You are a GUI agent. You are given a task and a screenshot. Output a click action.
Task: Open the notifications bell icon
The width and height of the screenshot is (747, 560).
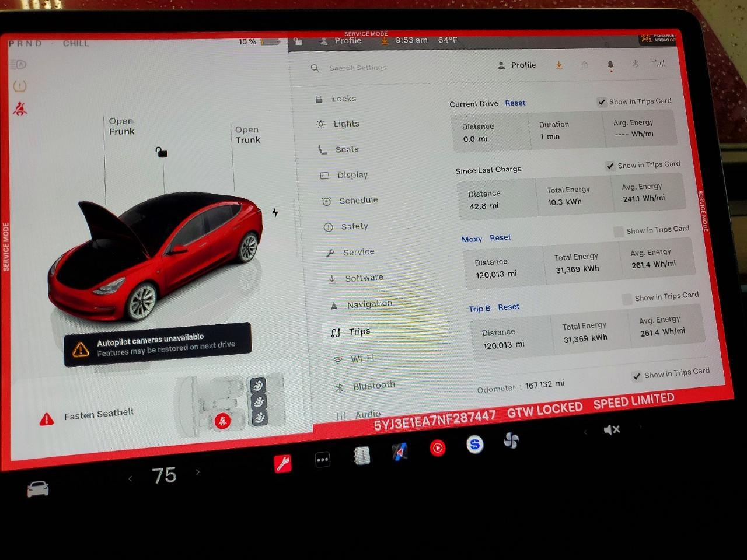[610, 65]
